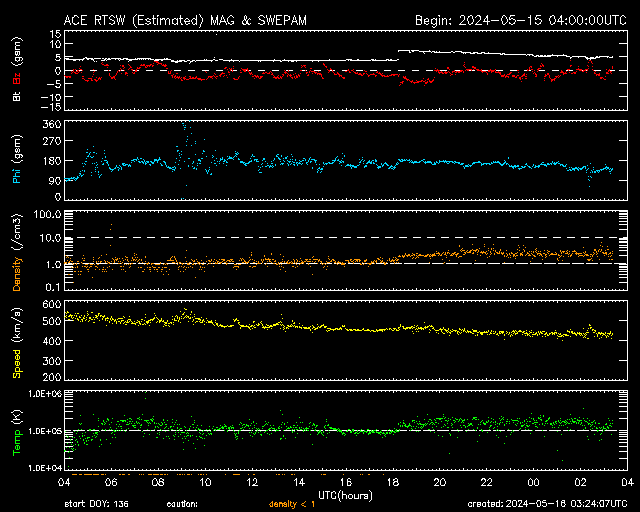This screenshot has width=640, height=512.
Task: Click hour 12 tick on time axis
Action: tap(252, 482)
